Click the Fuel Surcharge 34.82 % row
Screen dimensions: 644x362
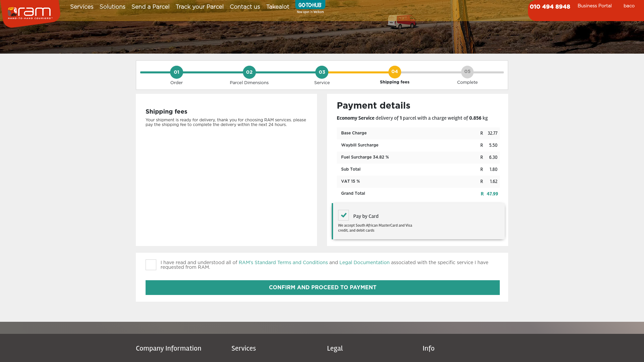[418, 158]
